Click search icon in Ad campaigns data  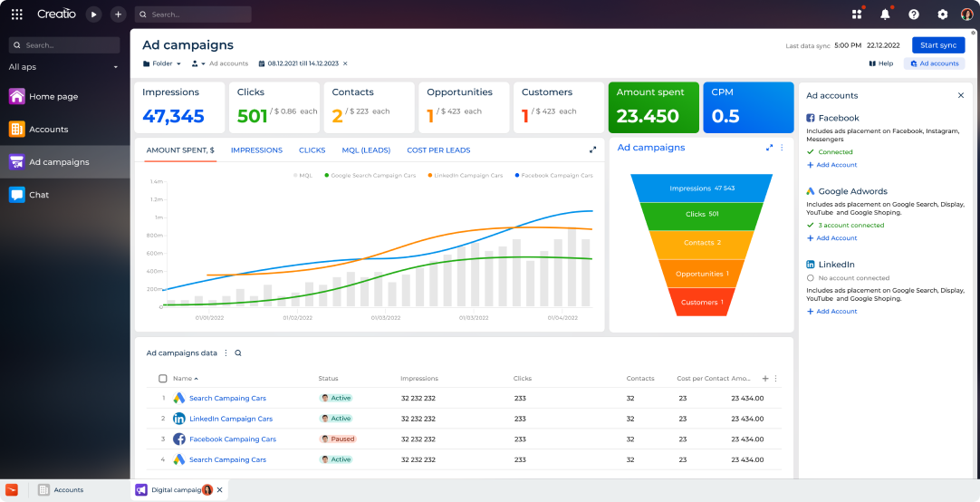[x=238, y=353]
